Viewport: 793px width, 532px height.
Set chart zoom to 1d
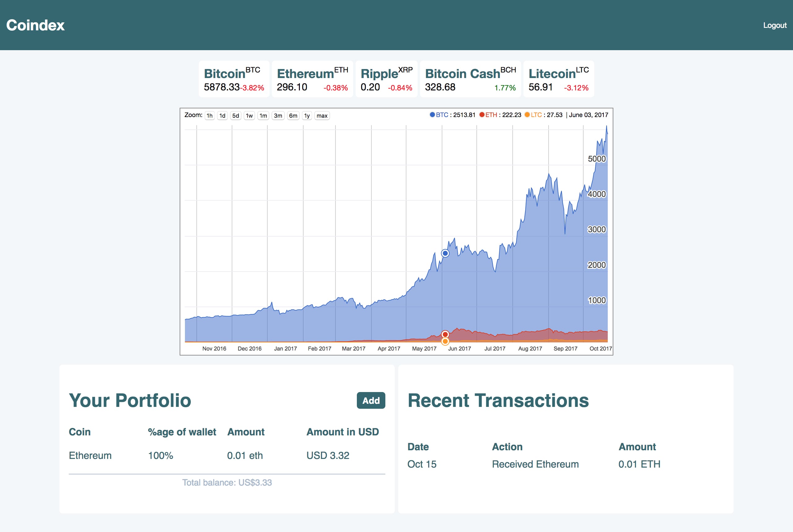[x=222, y=116]
